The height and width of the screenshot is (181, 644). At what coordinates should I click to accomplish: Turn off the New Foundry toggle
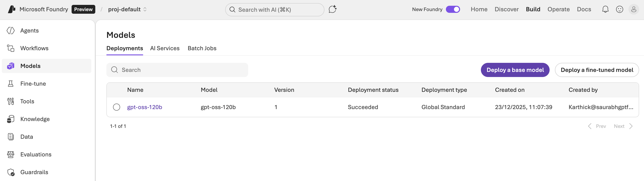[x=453, y=10]
